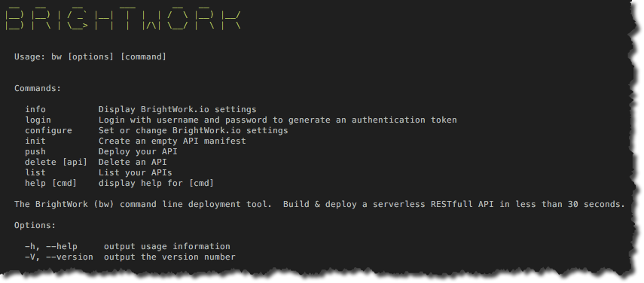Click the 'Options:' heading text
The image size is (644, 283).
pos(35,225)
